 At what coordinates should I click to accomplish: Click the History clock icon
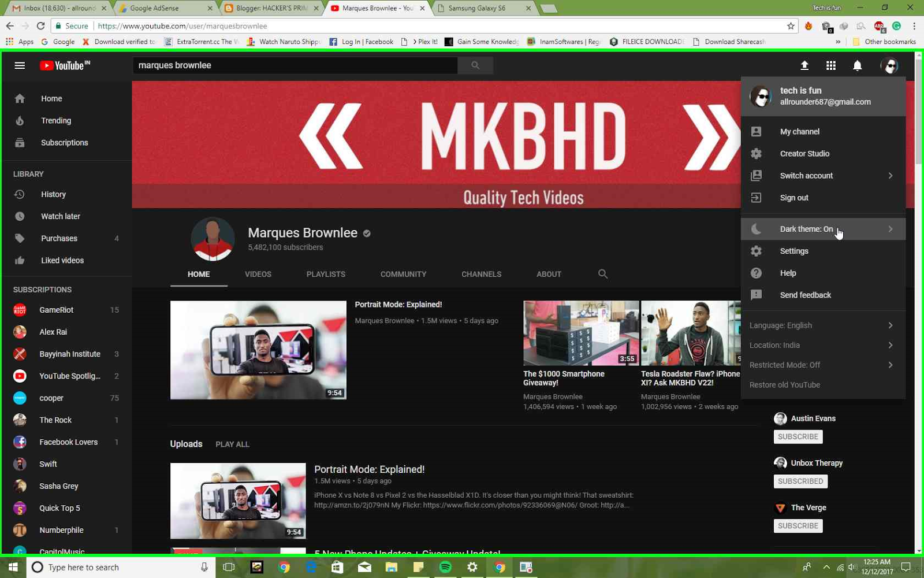20,194
